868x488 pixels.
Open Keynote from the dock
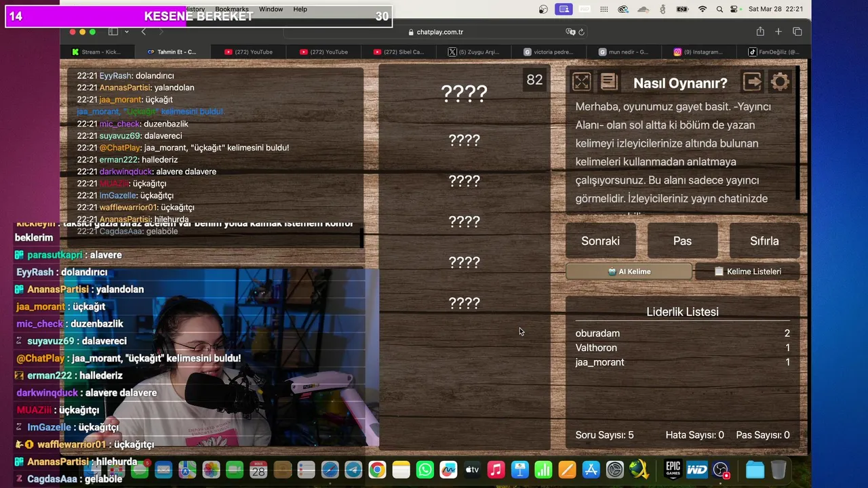[519, 469]
